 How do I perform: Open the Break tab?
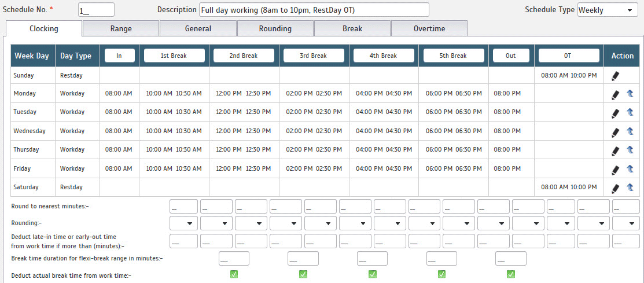click(x=352, y=28)
